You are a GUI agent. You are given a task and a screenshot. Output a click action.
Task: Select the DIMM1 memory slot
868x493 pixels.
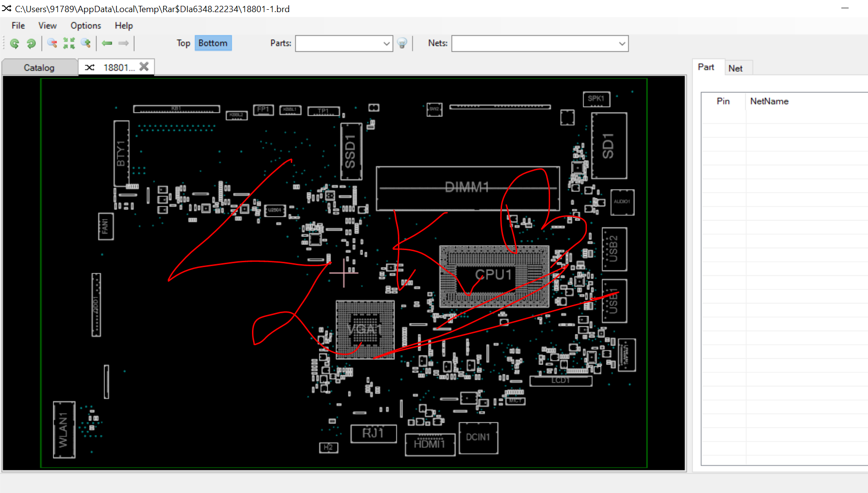coord(468,188)
